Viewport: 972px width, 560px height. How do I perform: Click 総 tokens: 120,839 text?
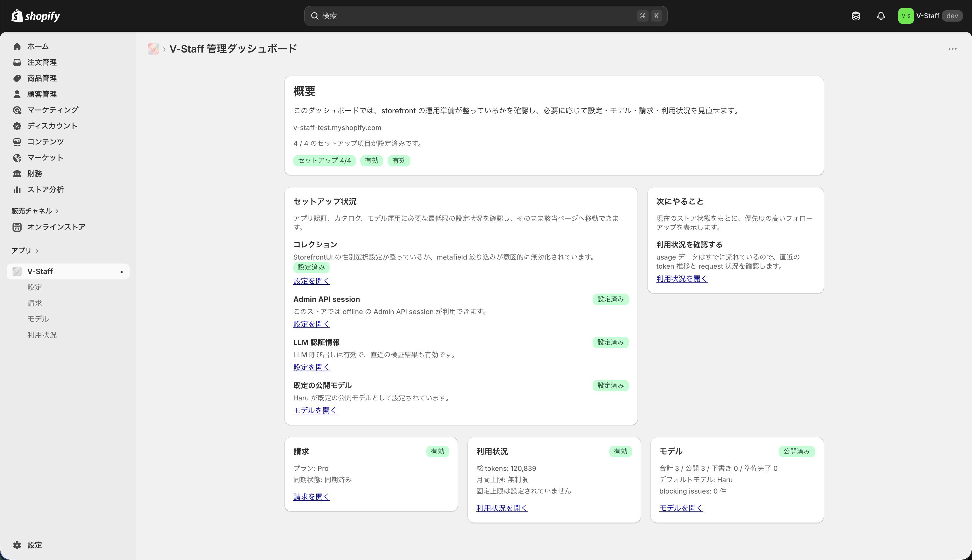tap(506, 469)
